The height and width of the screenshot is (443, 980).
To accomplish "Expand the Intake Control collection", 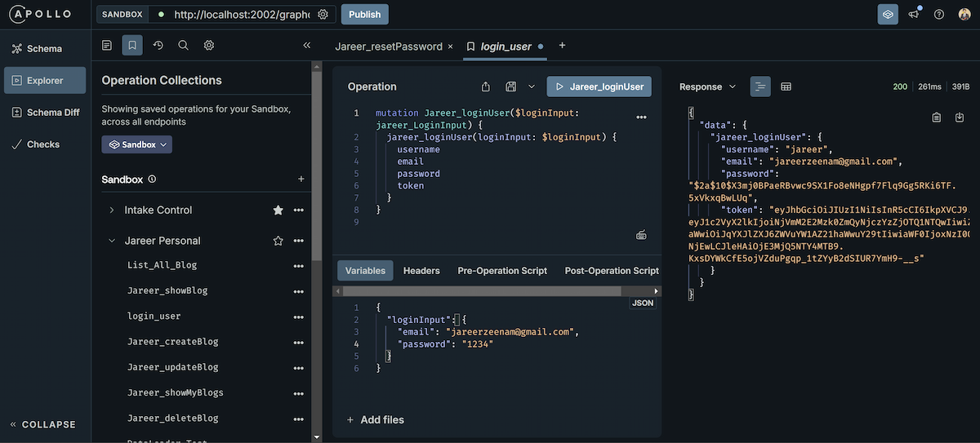I will point(111,210).
